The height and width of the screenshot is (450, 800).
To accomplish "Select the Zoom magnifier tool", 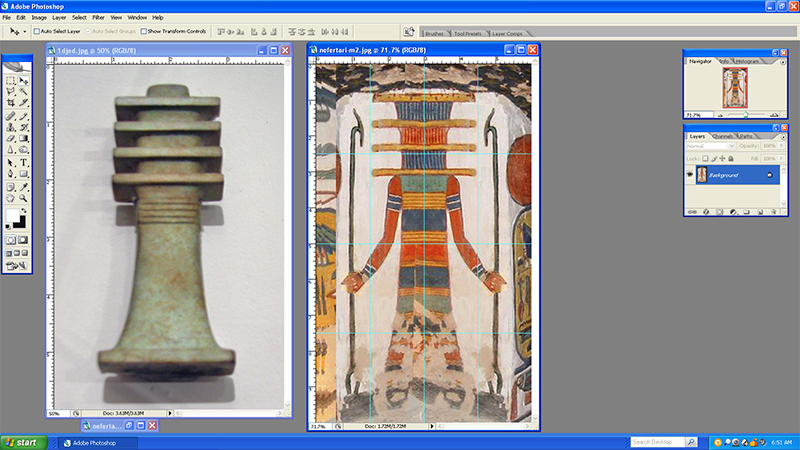I will pyautogui.click(x=24, y=198).
